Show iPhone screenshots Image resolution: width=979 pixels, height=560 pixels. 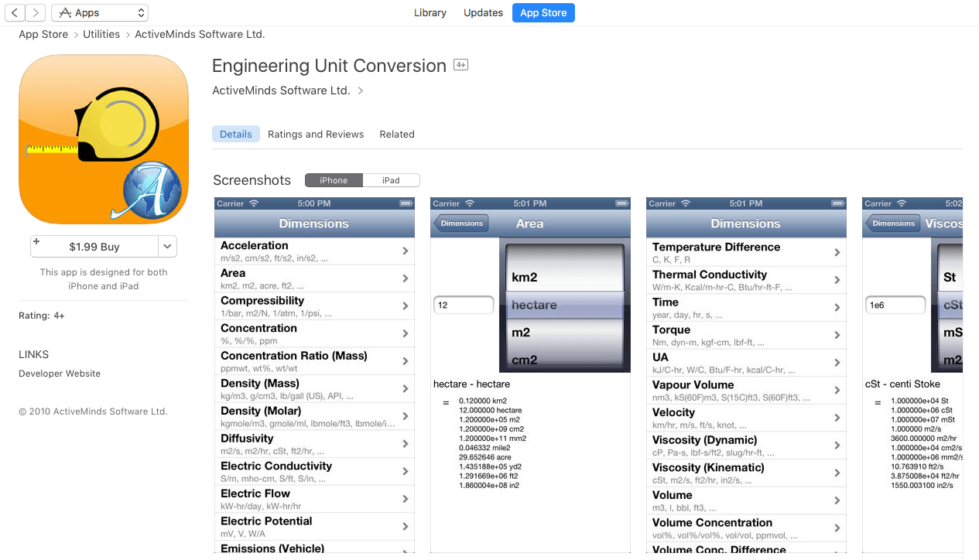334,180
